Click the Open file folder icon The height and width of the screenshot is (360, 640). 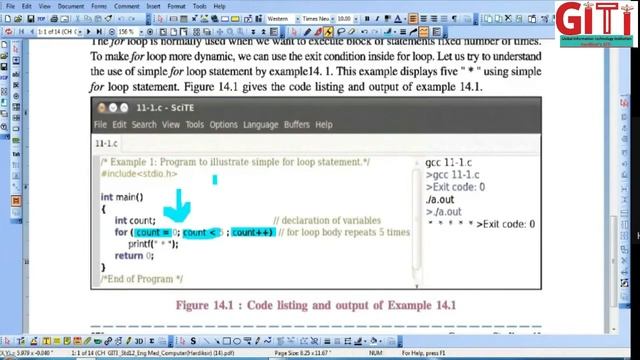tap(18, 19)
